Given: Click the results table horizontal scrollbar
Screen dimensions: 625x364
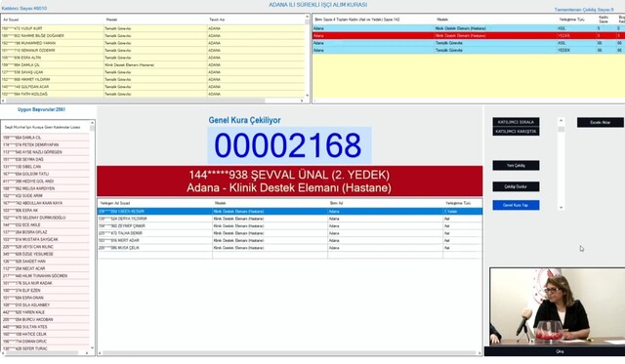Looking at the screenshot, I should (x=290, y=353).
